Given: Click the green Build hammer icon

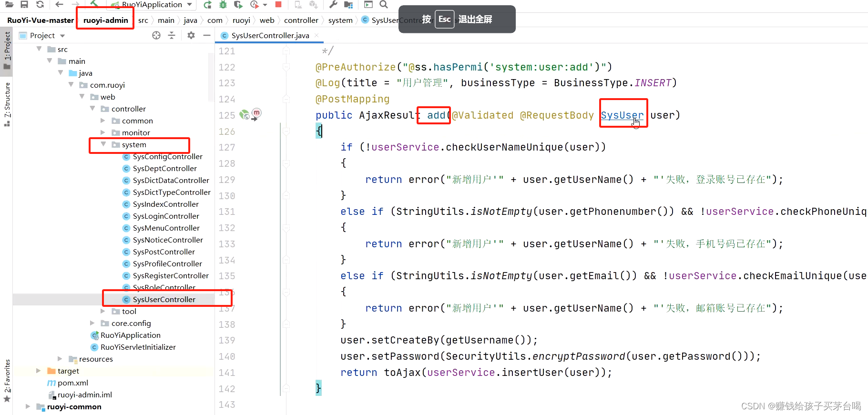Looking at the screenshot, I should pyautogui.click(x=94, y=4).
